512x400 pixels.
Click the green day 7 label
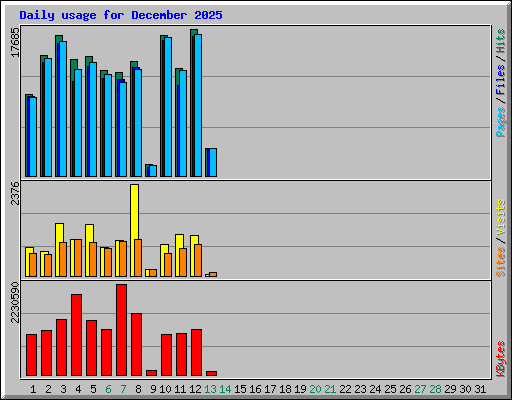pos(123,389)
